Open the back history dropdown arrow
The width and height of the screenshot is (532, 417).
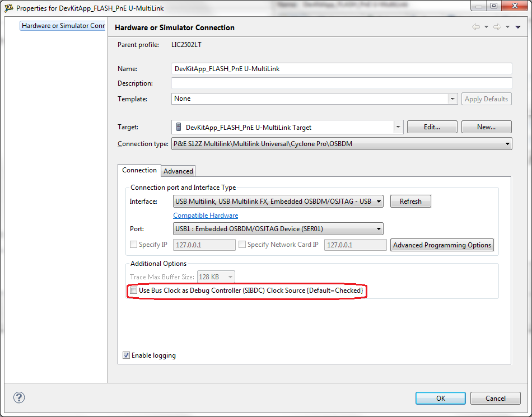486,27
